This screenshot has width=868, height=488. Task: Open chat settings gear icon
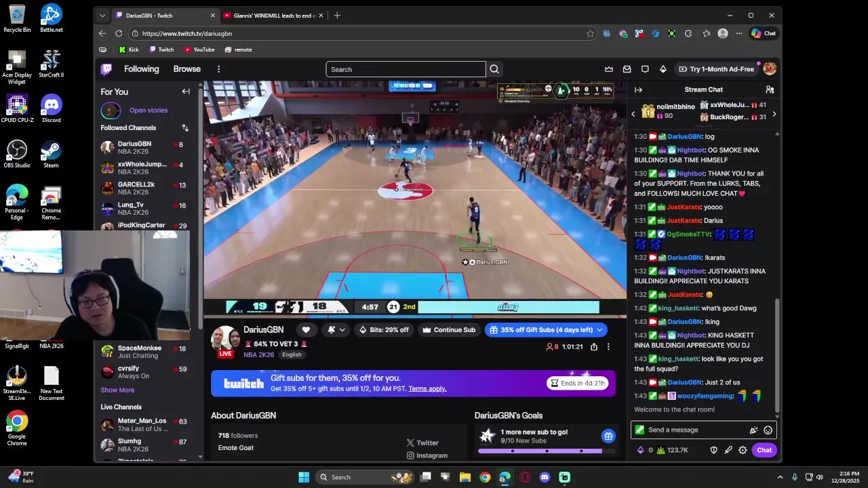click(x=743, y=450)
